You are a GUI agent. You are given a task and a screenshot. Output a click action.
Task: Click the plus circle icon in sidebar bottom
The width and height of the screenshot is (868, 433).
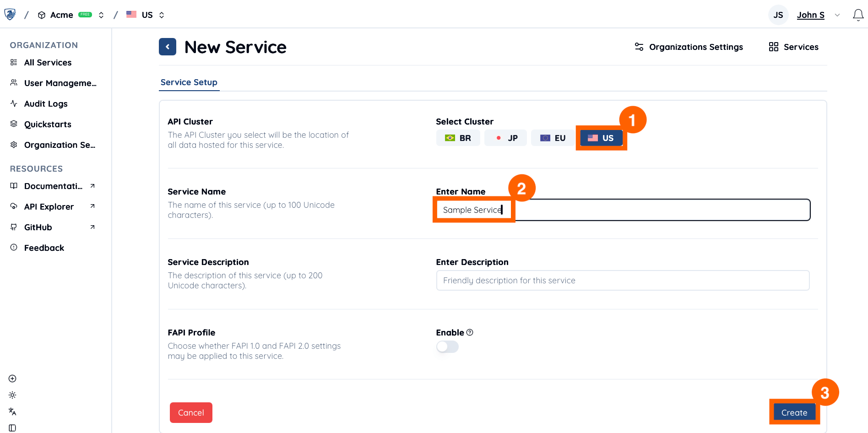click(x=12, y=379)
